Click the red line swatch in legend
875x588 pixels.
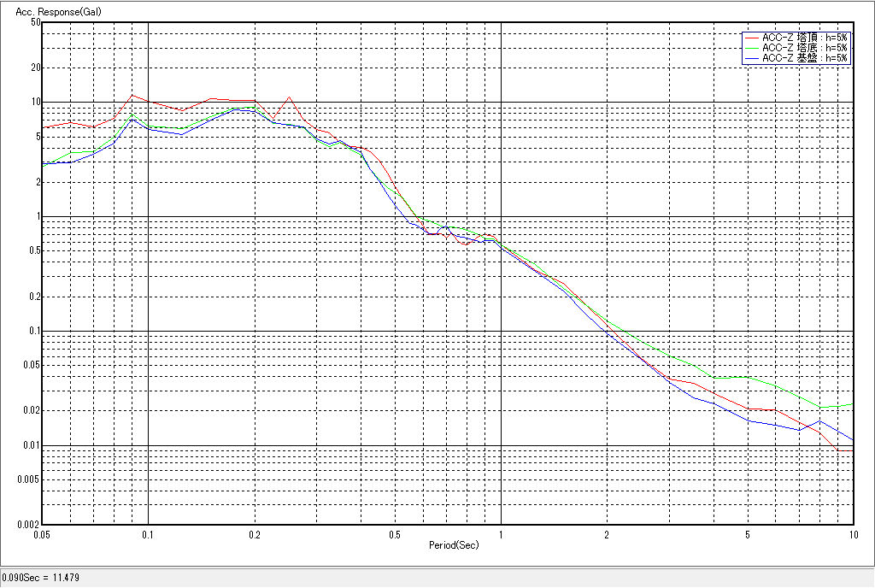(x=751, y=38)
